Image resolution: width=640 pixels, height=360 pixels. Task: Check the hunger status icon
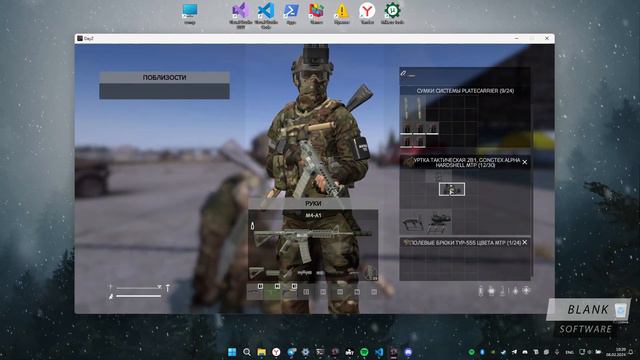coord(492,291)
